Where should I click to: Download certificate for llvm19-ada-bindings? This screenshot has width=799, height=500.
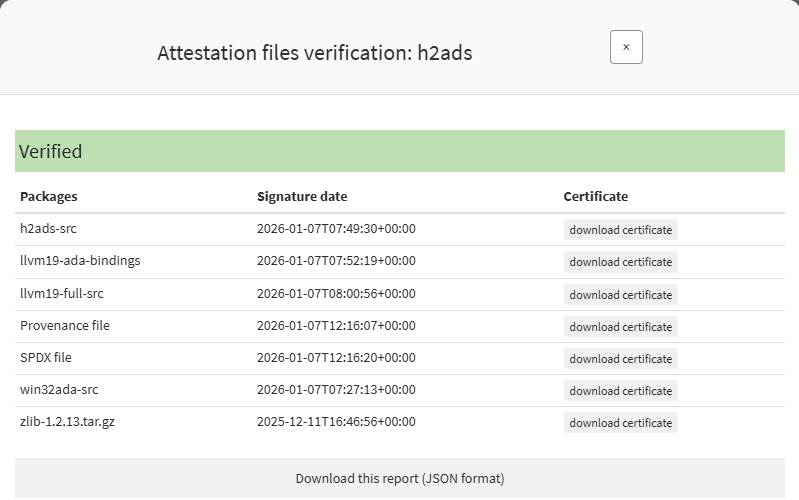[620, 262]
